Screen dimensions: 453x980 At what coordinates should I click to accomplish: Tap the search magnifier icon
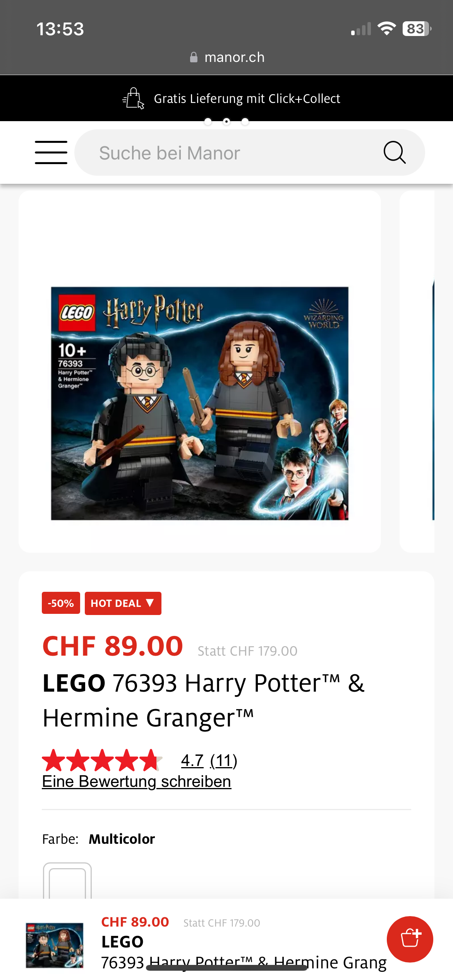pyautogui.click(x=395, y=152)
